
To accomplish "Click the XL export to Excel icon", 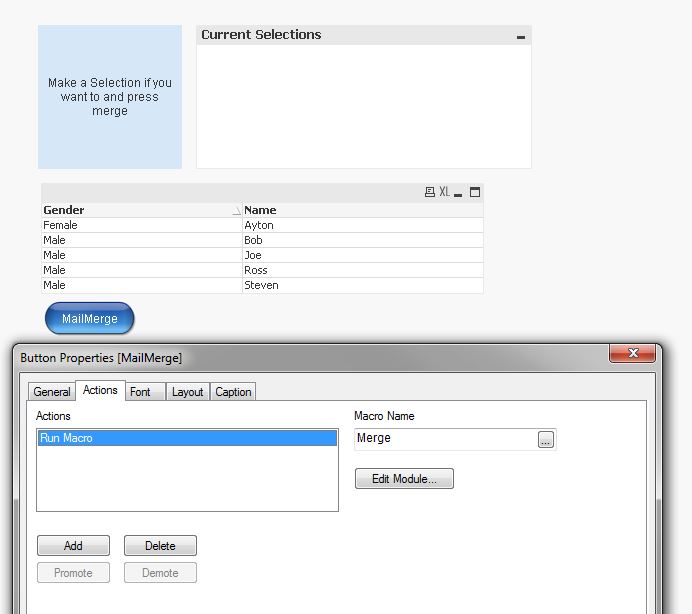I will 444,192.
